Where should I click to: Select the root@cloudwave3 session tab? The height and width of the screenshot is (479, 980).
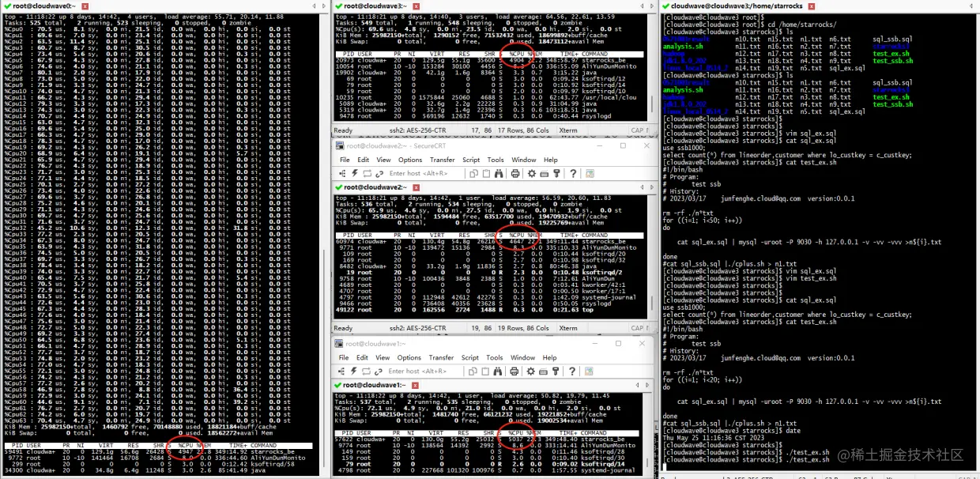375,6
